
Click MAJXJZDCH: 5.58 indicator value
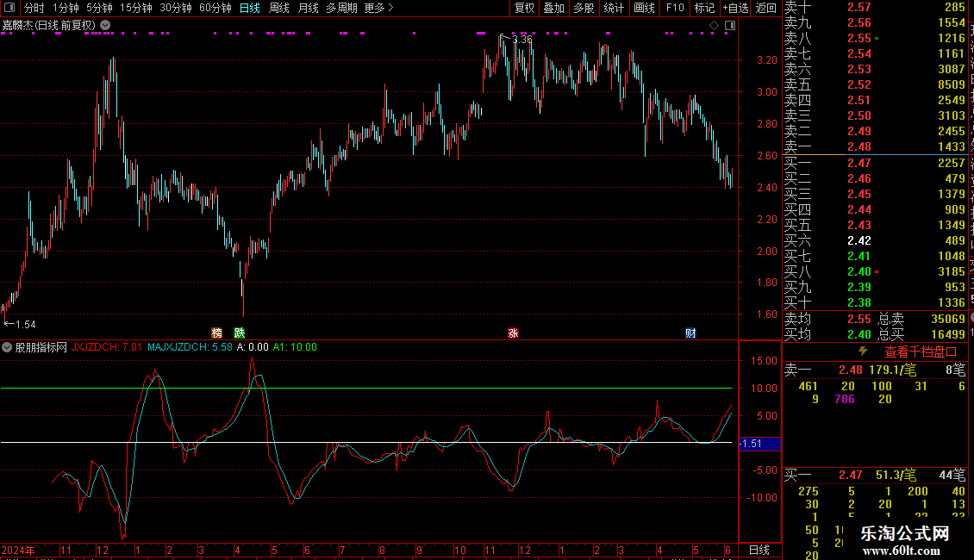click(190, 348)
